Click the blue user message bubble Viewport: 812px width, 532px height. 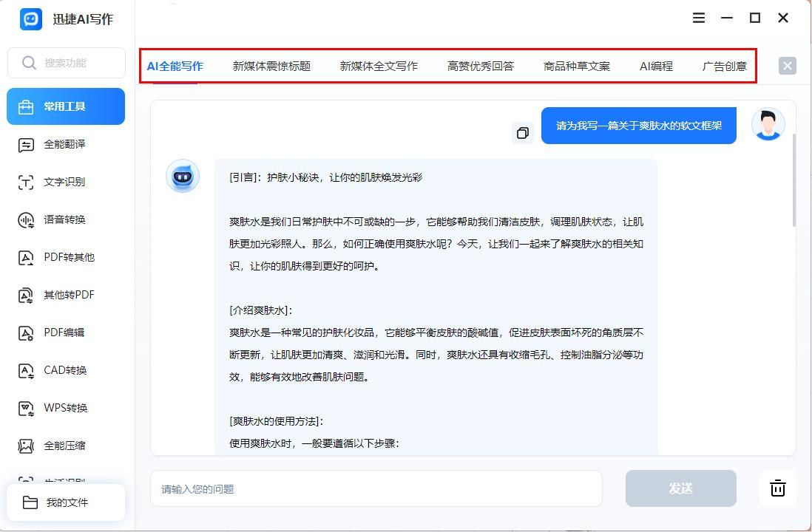click(x=638, y=126)
